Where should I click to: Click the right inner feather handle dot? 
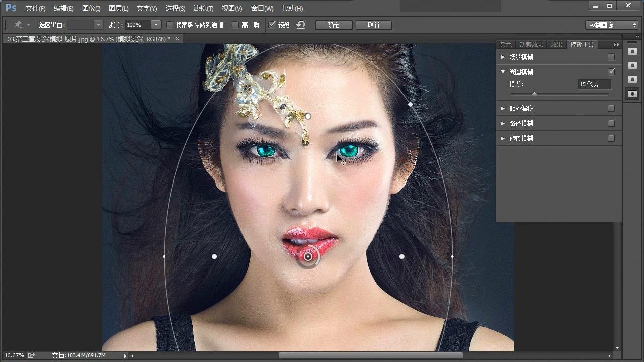(401, 256)
